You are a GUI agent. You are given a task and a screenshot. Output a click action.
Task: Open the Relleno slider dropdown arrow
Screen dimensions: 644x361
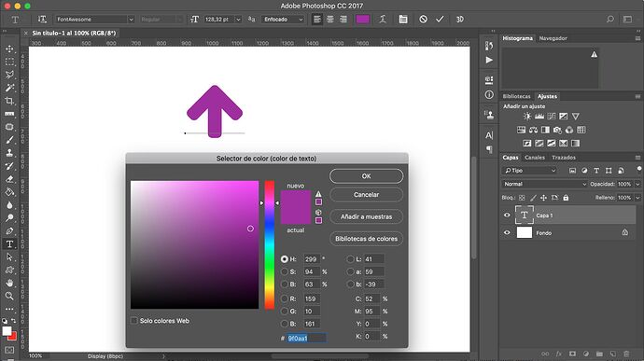tap(637, 198)
